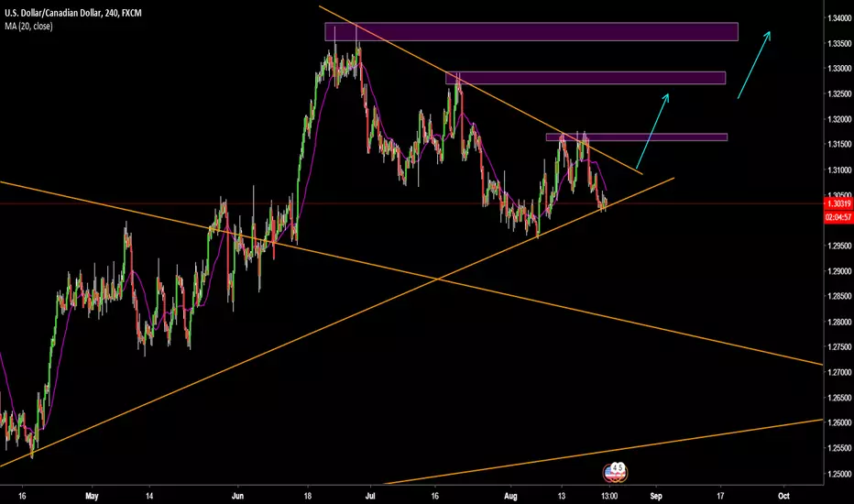Viewport: 854px width, 504px height.
Task: Click the 1.29500 price axis label
Action: (838, 246)
